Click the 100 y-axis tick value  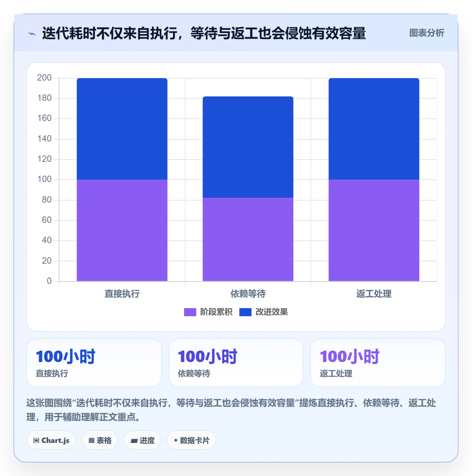pyautogui.click(x=44, y=179)
